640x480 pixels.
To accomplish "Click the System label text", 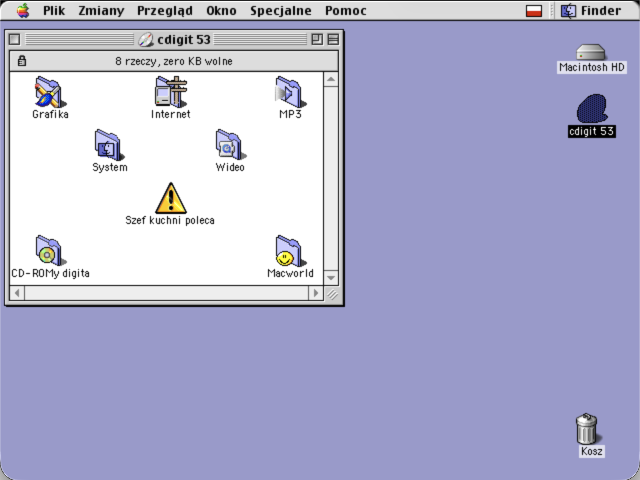I will point(110,167).
